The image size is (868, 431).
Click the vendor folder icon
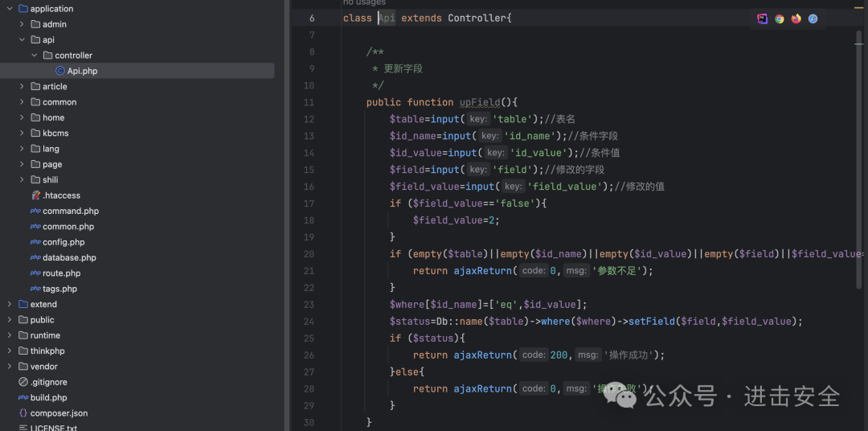point(23,366)
